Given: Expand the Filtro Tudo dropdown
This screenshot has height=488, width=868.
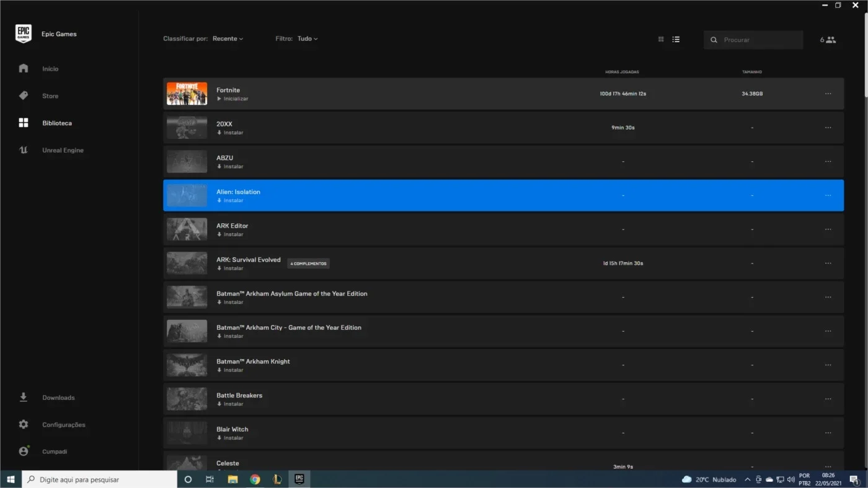Looking at the screenshot, I should pyautogui.click(x=308, y=38).
